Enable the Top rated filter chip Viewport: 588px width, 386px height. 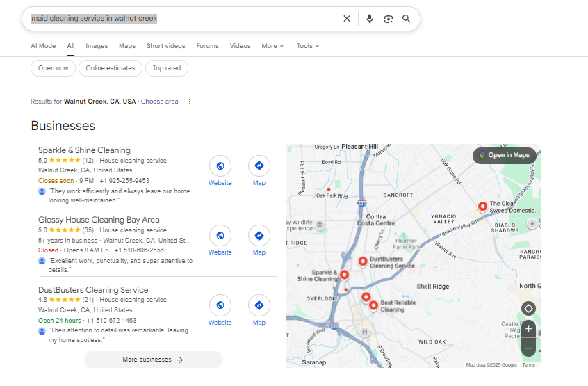[x=167, y=68]
